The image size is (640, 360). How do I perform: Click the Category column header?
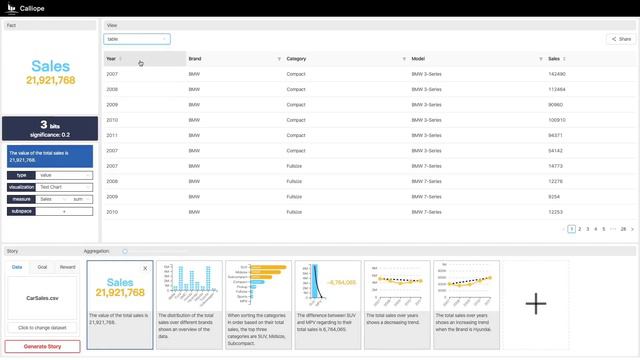coord(296,59)
